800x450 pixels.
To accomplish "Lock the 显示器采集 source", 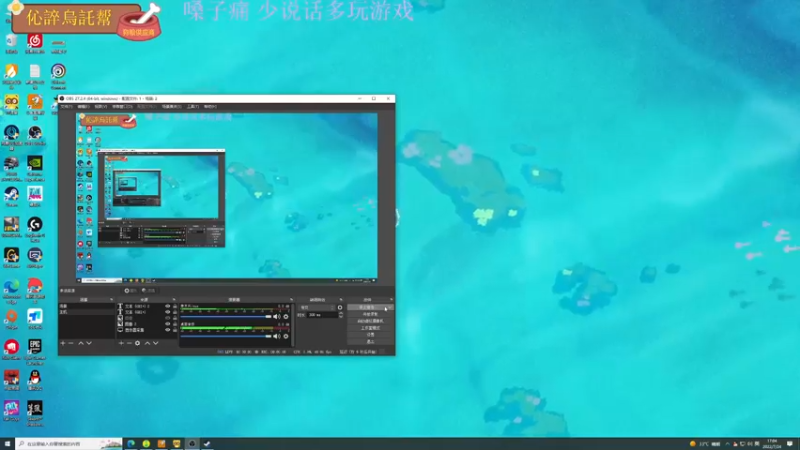I will [175, 330].
